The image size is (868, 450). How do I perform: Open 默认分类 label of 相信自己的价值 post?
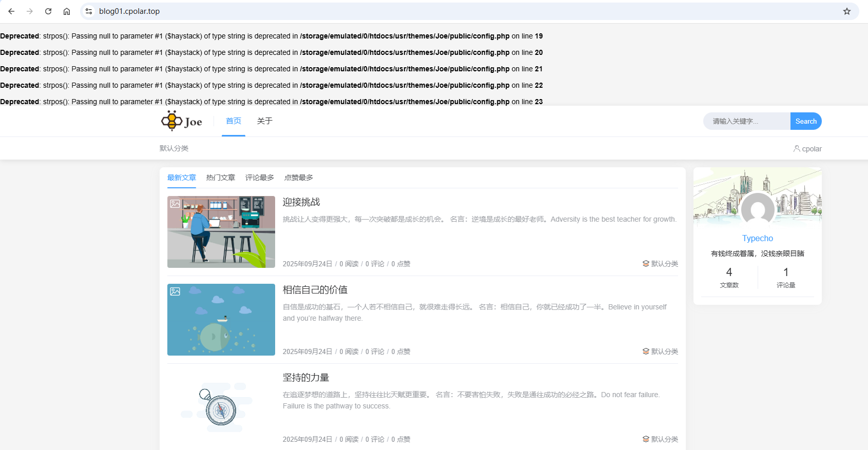click(x=665, y=351)
